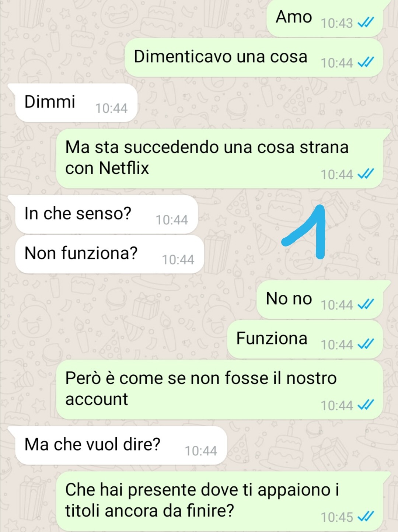Click the blue hand-drawn number 1 annotation
The image size is (398, 532).
tap(304, 231)
